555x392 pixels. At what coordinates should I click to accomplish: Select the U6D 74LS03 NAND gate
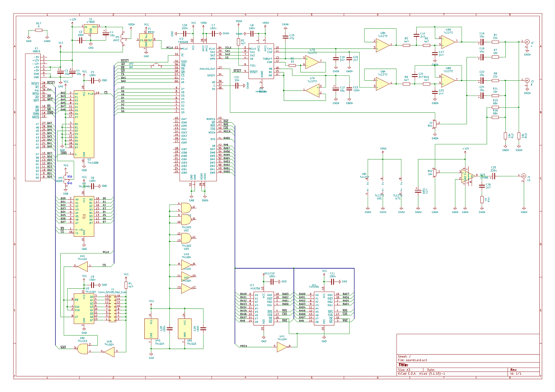coord(186,238)
